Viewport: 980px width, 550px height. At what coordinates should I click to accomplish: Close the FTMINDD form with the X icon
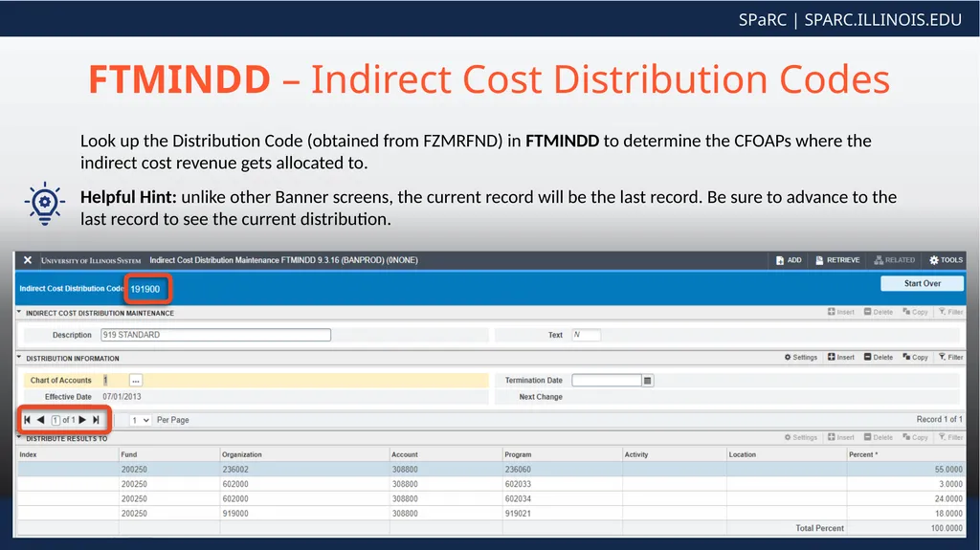click(28, 260)
